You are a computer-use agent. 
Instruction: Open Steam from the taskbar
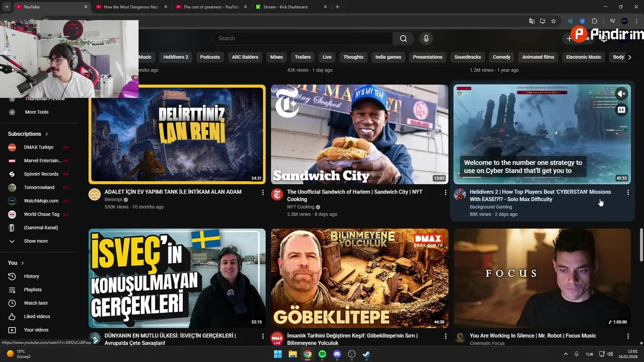[x=366, y=354]
